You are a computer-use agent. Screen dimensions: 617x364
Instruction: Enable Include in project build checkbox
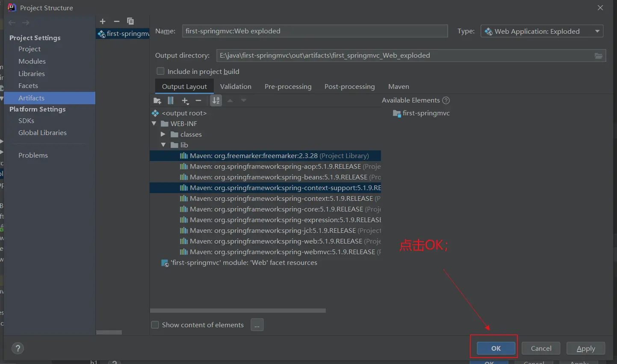tap(161, 71)
